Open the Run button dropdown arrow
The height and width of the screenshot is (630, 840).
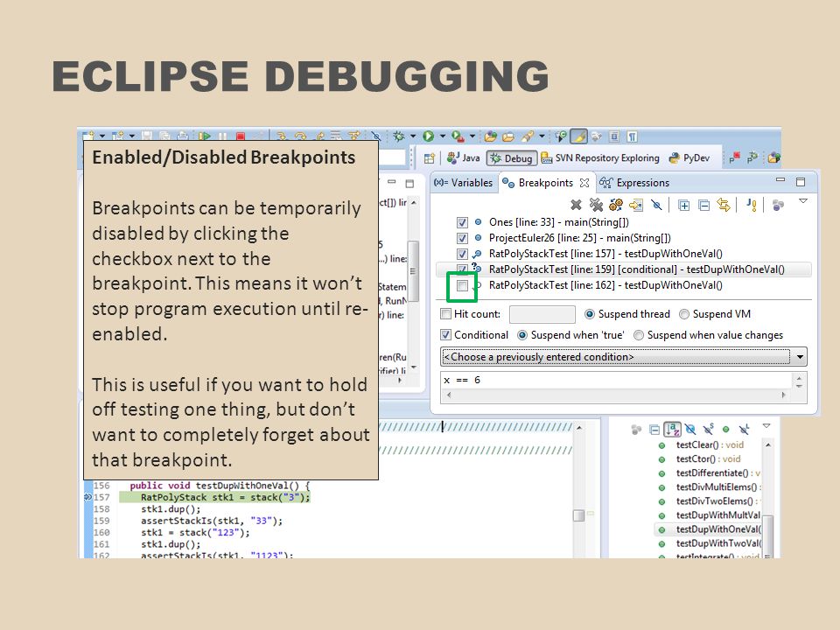443,136
